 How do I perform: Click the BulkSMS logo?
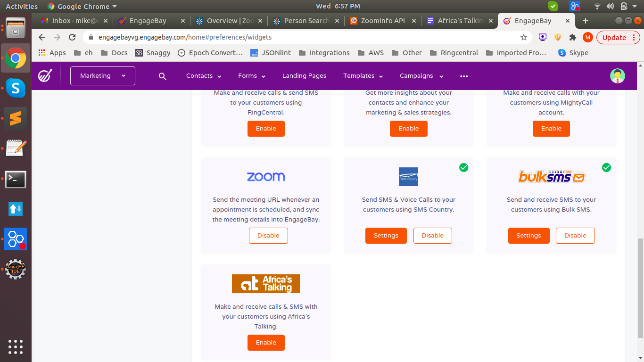click(x=551, y=177)
